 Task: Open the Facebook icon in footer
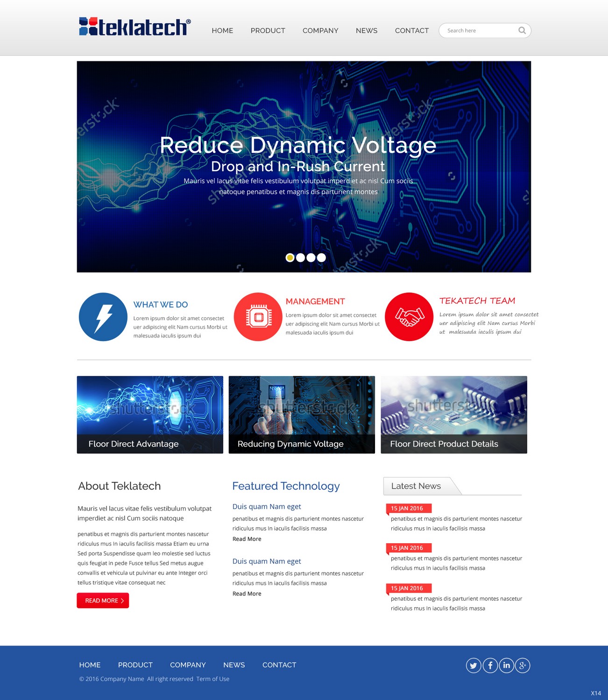490,665
